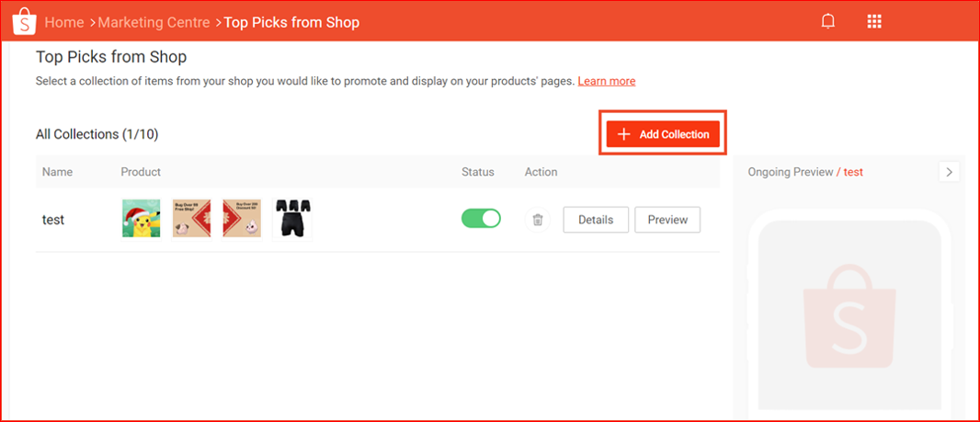The image size is (980, 422).
Task: Click the Shopee bag placeholder in phone preview
Action: coord(849,314)
